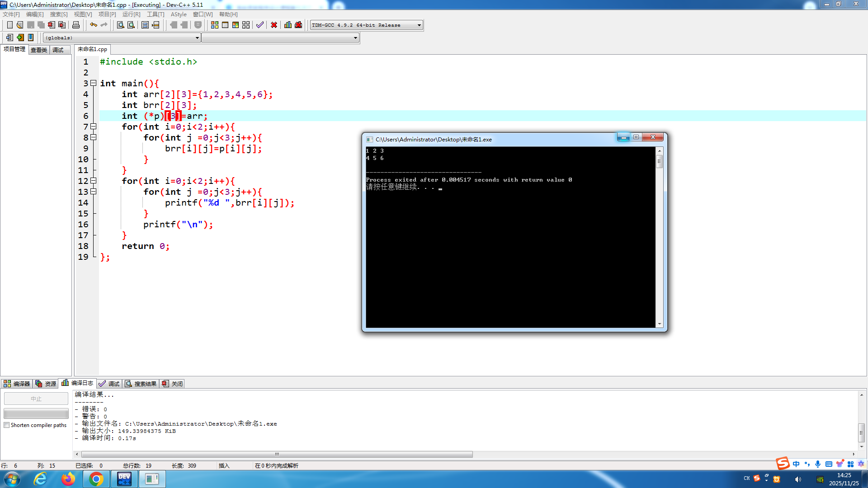Open Chrome from the taskbar
Image resolution: width=868 pixels, height=488 pixels.
(96, 479)
